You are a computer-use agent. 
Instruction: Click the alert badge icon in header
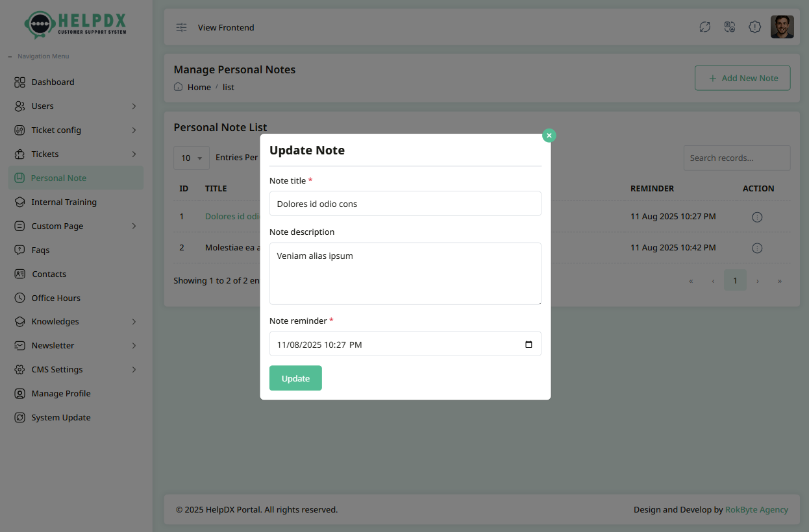point(754,27)
